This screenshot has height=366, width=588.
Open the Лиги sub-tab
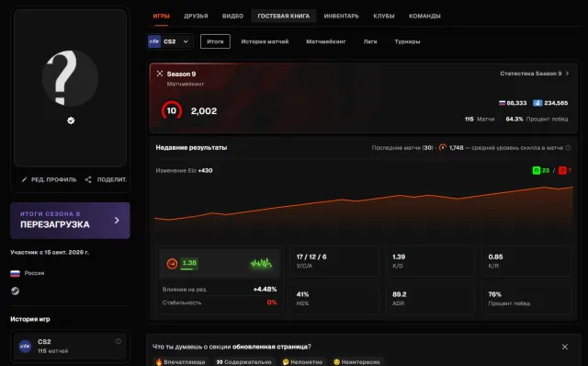370,41
